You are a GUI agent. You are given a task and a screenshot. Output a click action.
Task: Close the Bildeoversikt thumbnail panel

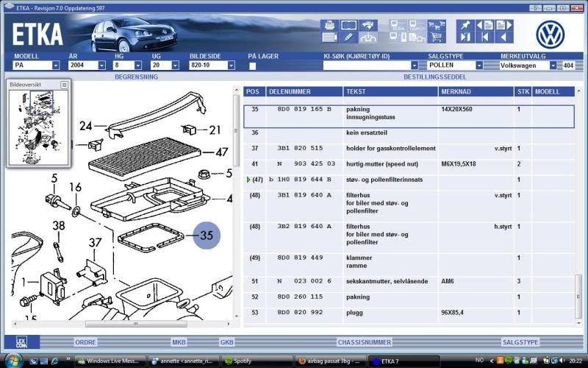tap(64, 85)
